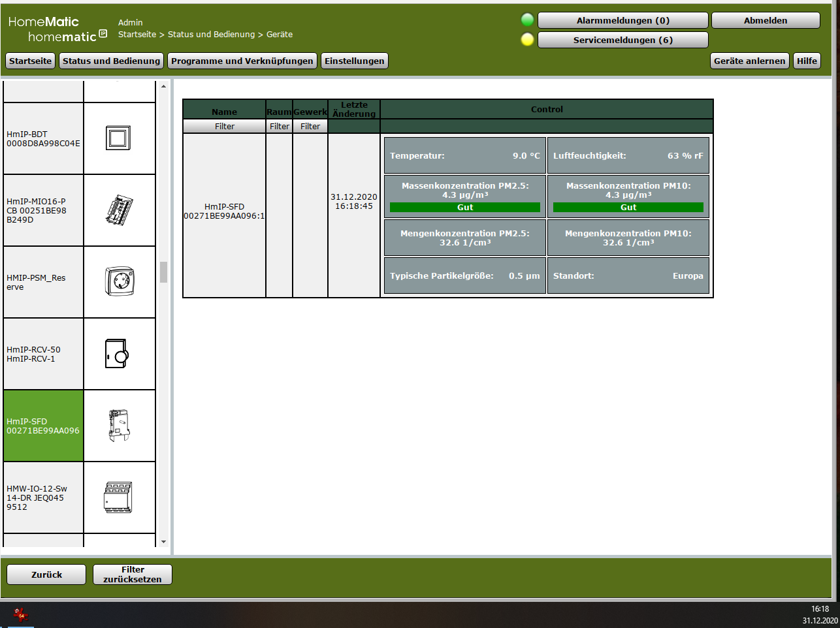Open Programme und Verknüpfungen menu

(x=242, y=61)
